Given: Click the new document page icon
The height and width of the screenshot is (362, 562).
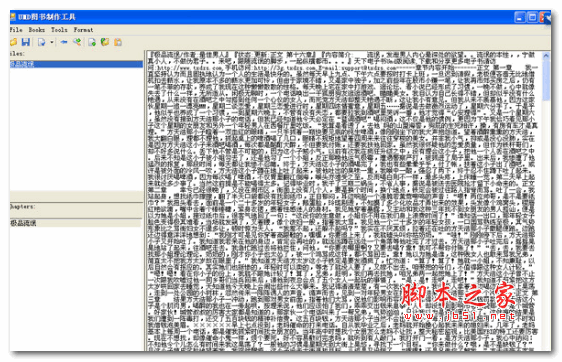Looking at the screenshot, I should 42,42.
